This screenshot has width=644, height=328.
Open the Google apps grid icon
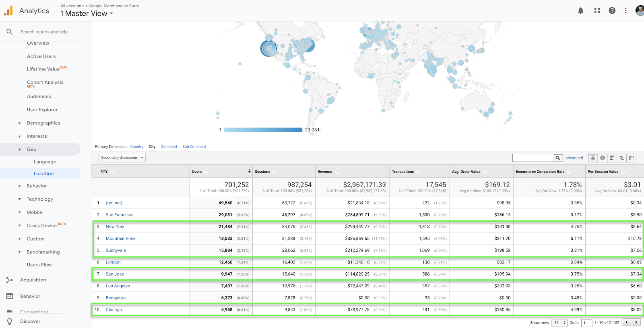597,10
